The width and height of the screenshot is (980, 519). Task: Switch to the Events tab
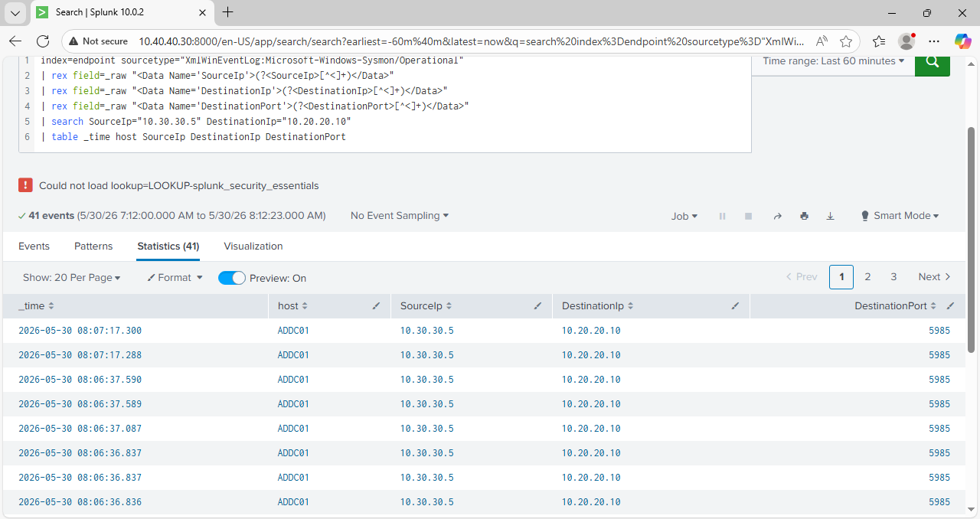34,246
